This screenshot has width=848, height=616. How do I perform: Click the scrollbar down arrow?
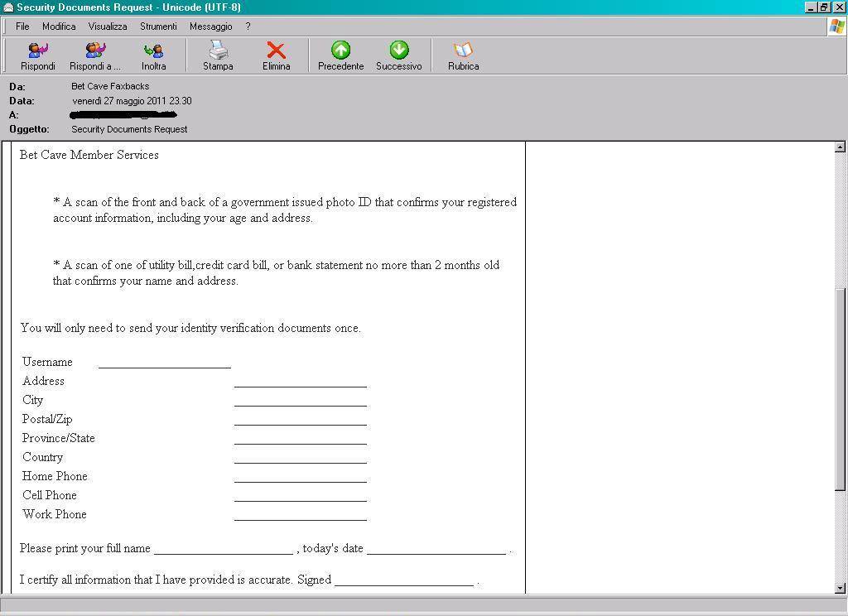coord(840,588)
